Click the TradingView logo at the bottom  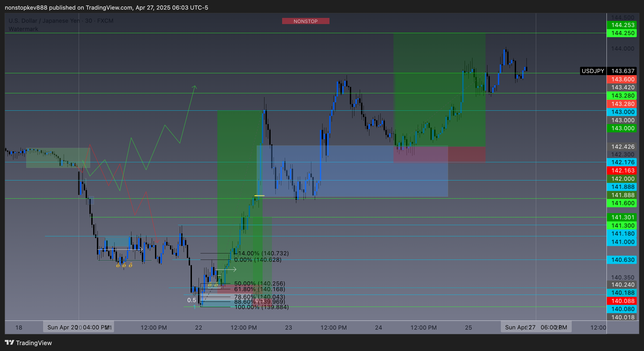click(28, 343)
